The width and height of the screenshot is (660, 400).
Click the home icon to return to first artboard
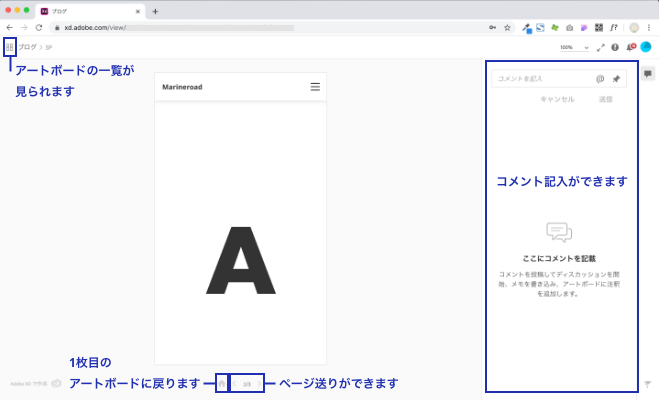coord(221,383)
